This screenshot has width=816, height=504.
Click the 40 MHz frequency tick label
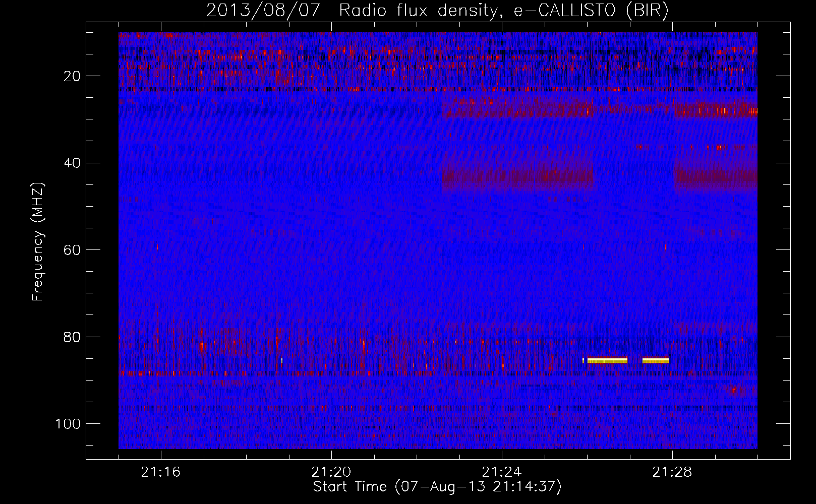click(72, 163)
